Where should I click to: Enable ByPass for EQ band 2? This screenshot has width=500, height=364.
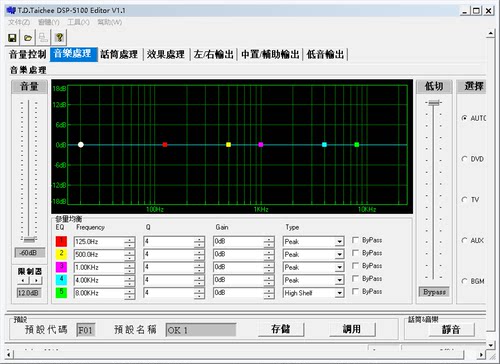pyautogui.click(x=356, y=253)
